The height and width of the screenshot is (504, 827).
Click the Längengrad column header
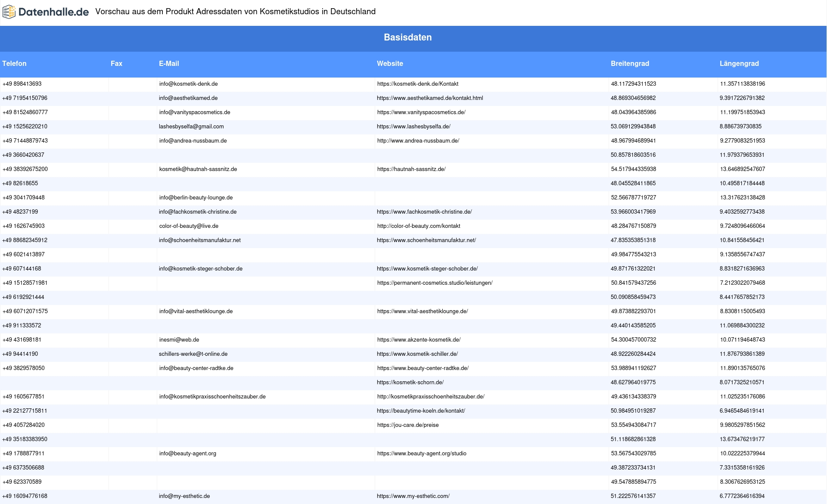(x=739, y=63)
